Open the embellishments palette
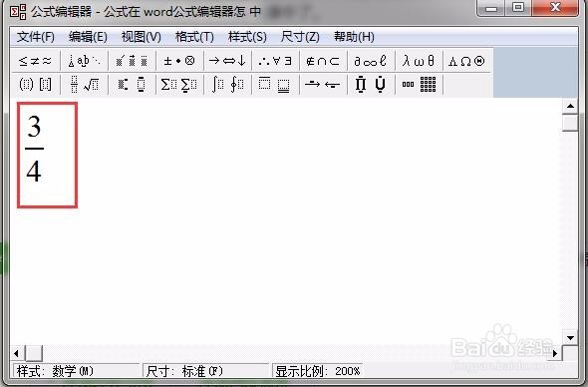This screenshot has width=588, height=387. point(132,61)
